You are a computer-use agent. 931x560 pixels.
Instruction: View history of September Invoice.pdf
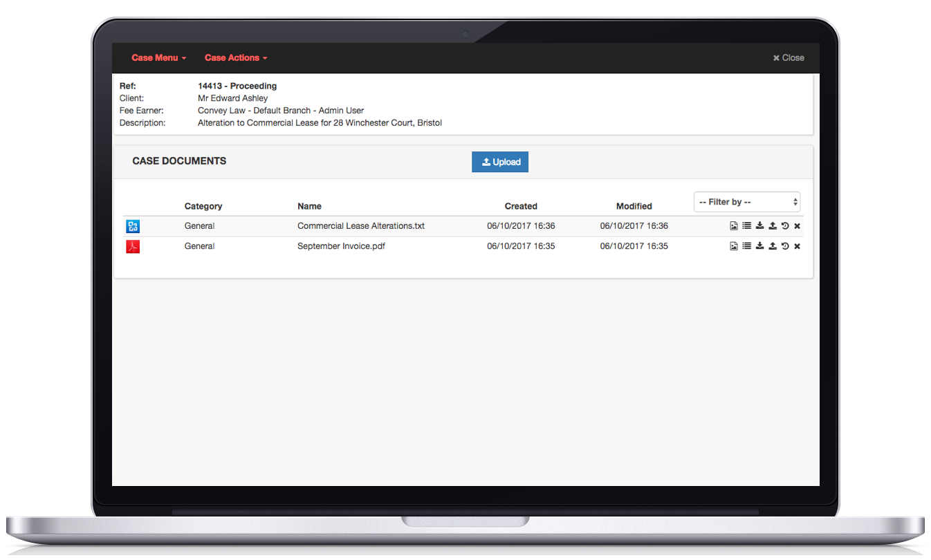pyautogui.click(x=785, y=246)
